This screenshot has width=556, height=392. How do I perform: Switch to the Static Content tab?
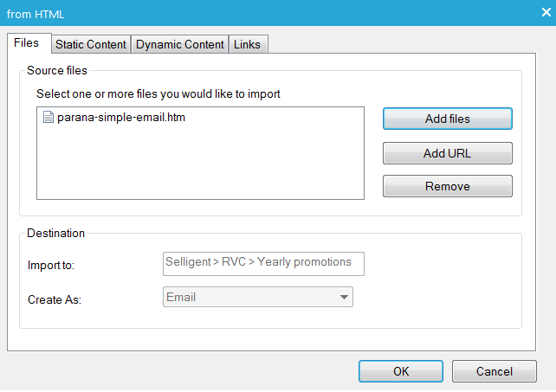click(x=91, y=44)
